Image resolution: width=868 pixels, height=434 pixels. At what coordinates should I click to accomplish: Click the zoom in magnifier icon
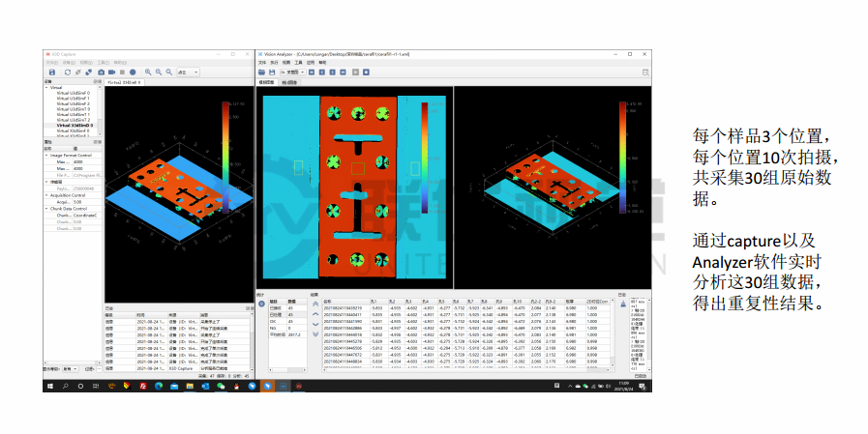[x=148, y=72]
